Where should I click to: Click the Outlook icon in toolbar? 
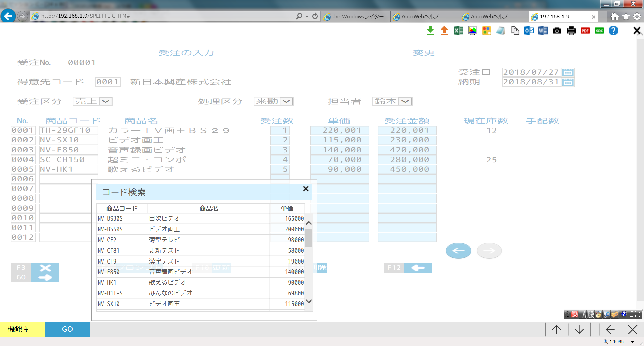coord(529,31)
